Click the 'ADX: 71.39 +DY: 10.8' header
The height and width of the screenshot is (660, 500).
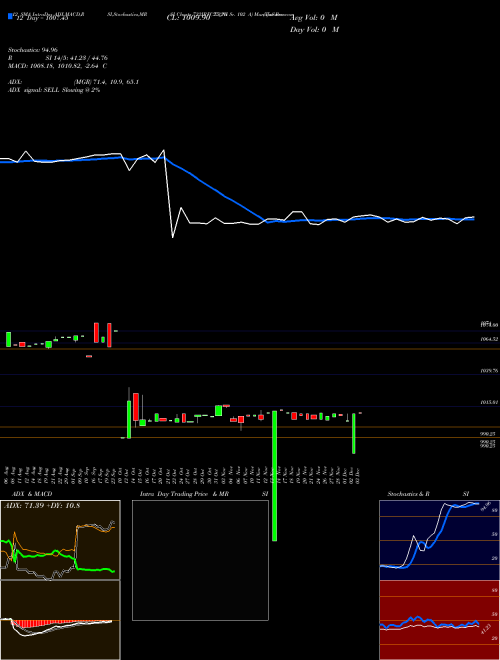pyautogui.click(x=42, y=506)
